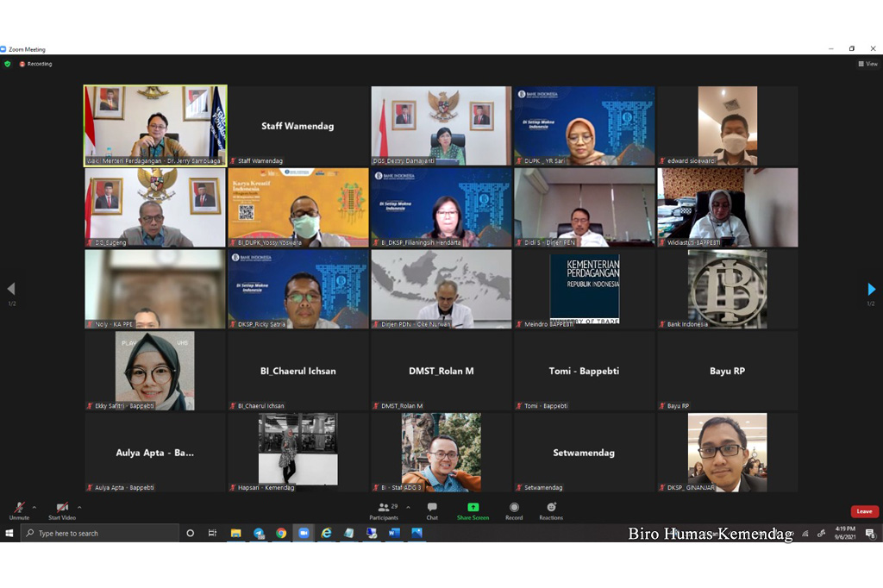Select the DKSP_GINANJAR video tile
Screen dimensions: 883x588
[728, 453]
